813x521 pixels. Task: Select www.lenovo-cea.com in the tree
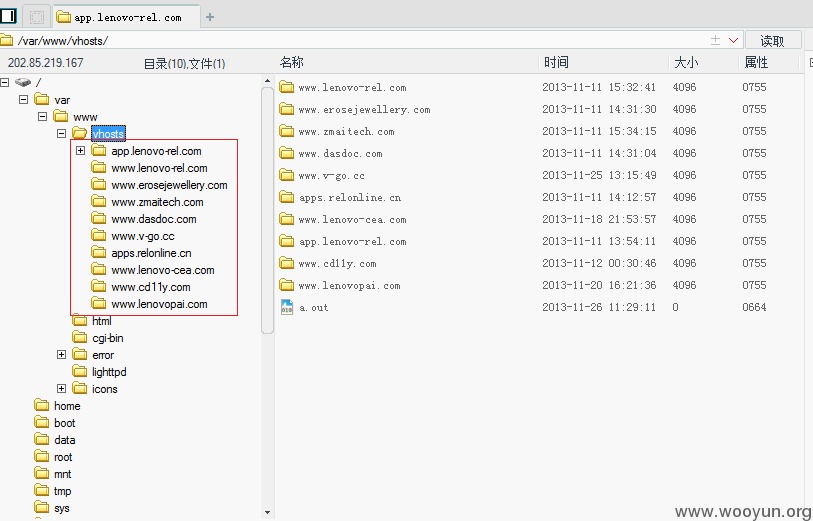click(162, 270)
